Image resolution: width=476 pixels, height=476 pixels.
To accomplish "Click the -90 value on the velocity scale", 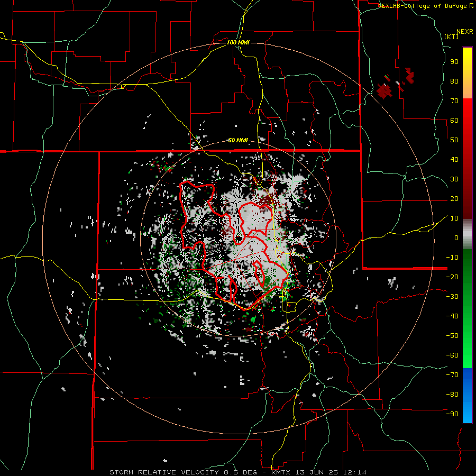I will coord(452,414).
